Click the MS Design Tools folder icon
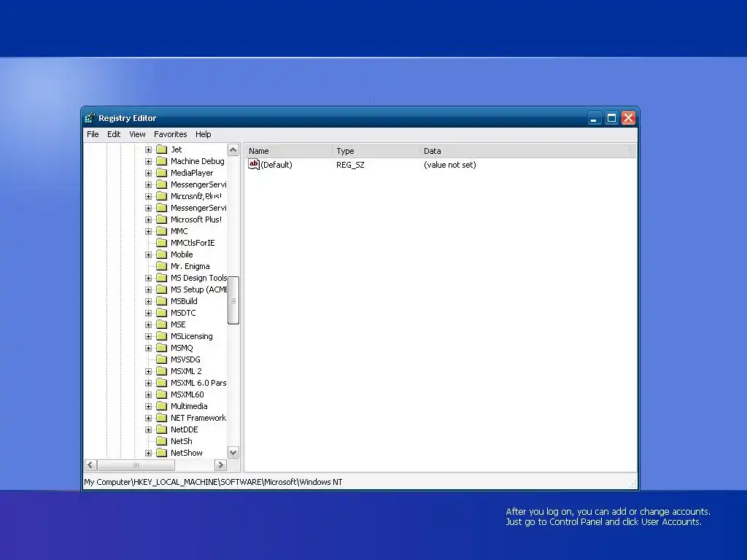The width and height of the screenshot is (747, 560). tap(162, 278)
